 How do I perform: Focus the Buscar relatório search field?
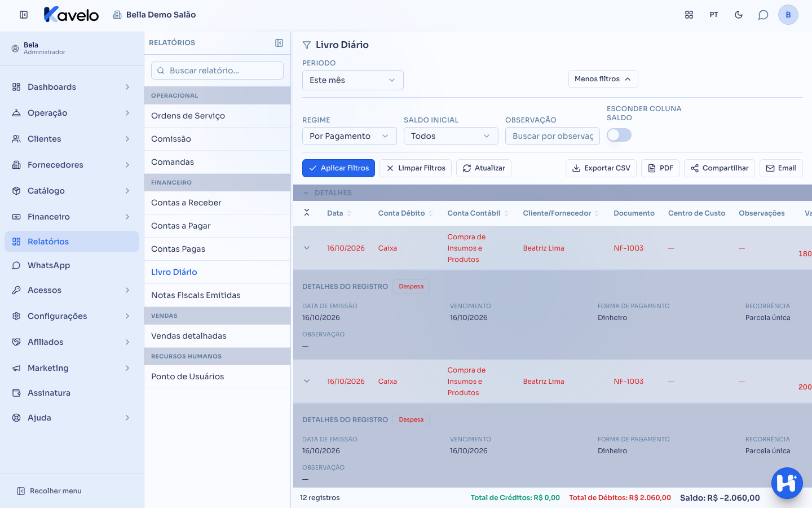(217, 71)
